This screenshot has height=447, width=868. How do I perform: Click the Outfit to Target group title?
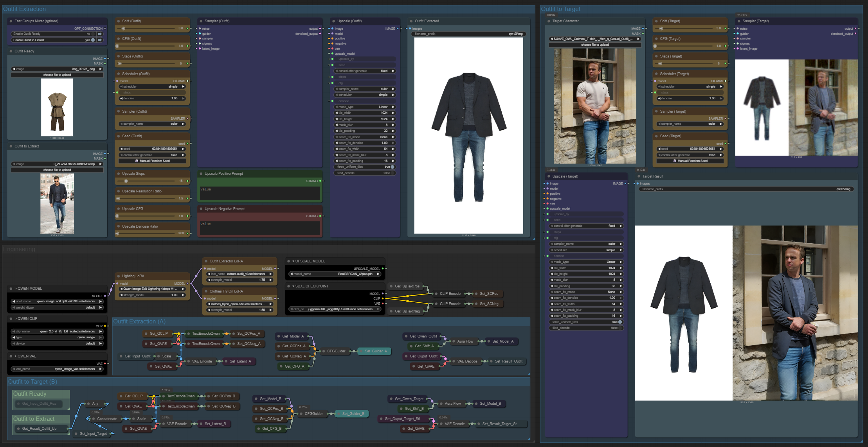(560, 9)
